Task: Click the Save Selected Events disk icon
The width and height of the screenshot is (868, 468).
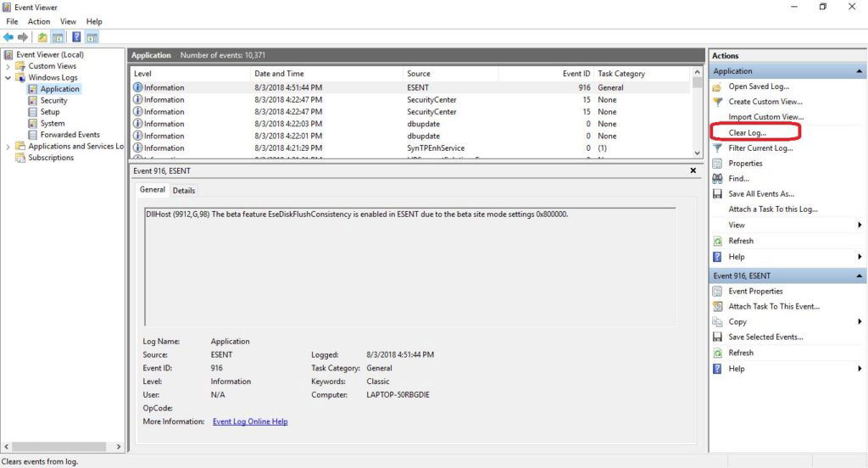Action: pos(717,337)
